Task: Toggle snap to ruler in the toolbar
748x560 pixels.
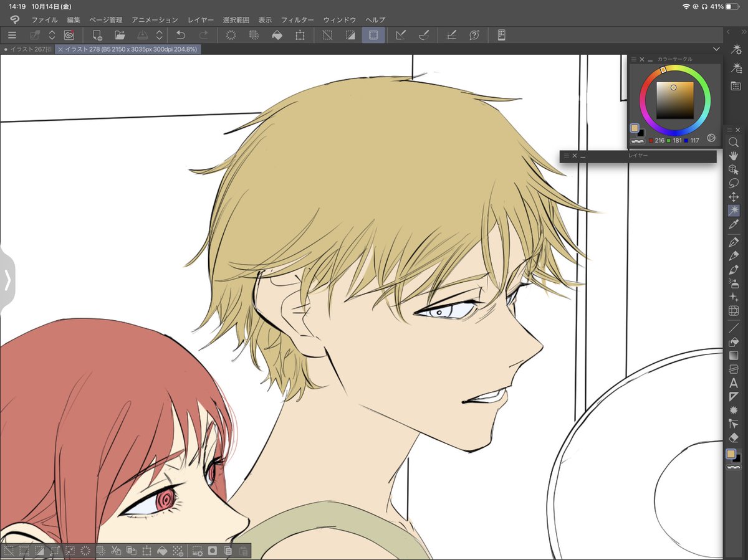Action: tap(401, 36)
